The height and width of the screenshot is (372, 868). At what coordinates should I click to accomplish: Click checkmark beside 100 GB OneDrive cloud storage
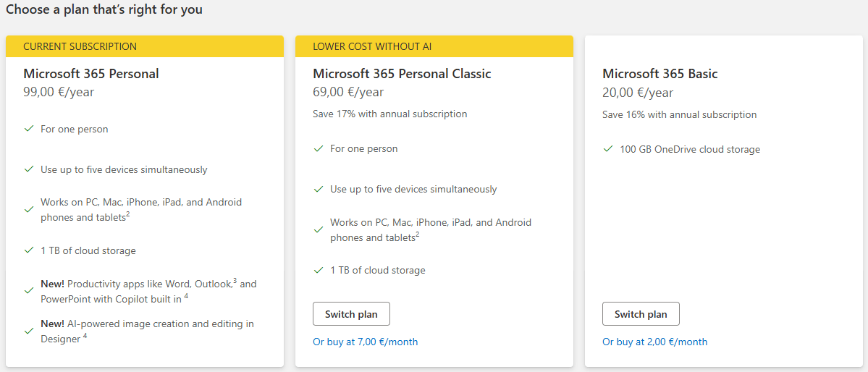point(608,149)
